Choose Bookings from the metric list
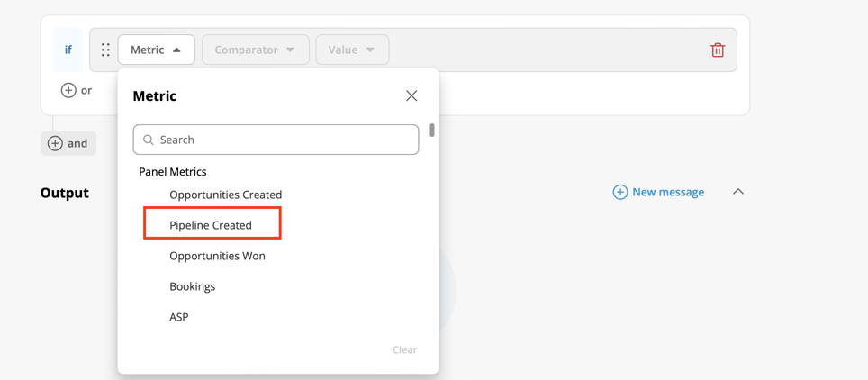The height and width of the screenshot is (380, 868). (192, 287)
